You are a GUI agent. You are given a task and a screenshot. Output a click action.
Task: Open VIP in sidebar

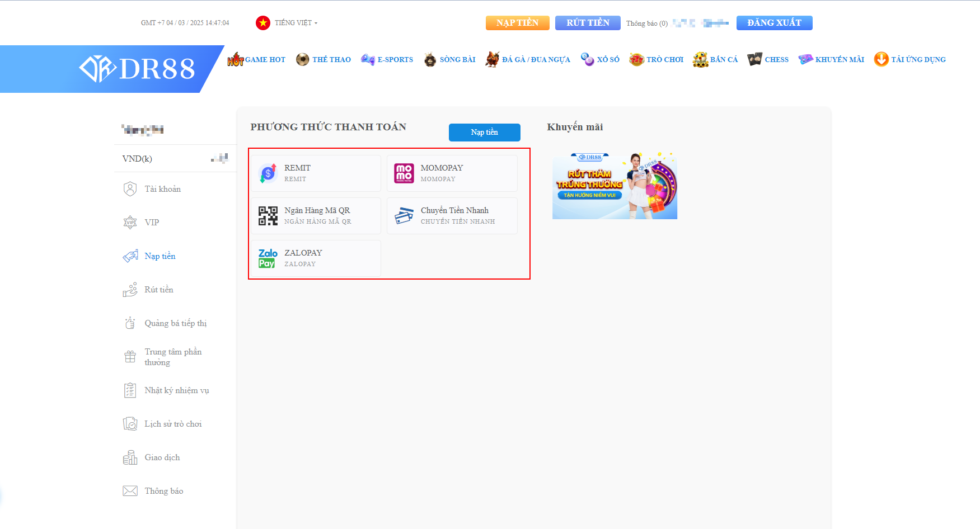click(x=152, y=223)
